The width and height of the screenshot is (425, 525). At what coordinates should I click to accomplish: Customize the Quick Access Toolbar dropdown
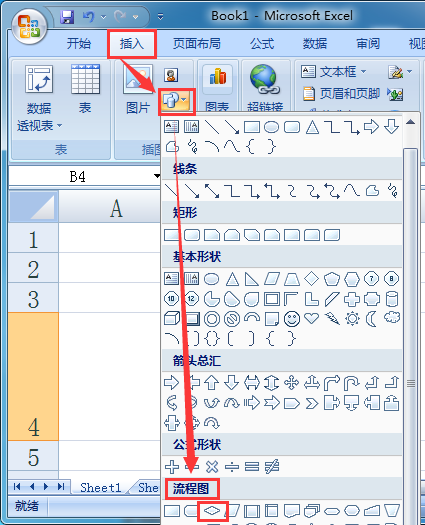pos(160,17)
